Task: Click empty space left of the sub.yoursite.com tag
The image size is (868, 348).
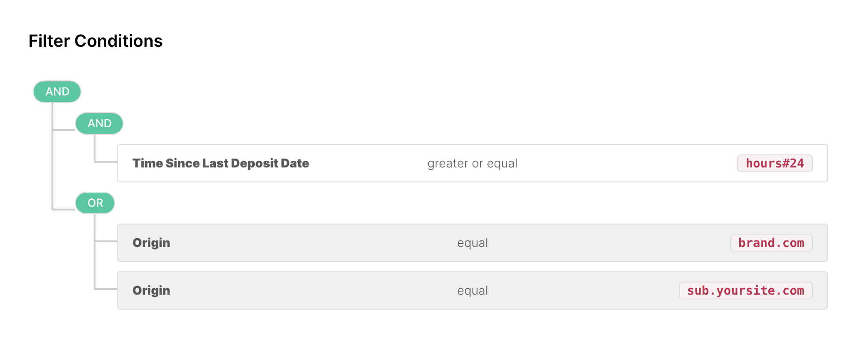Action: [x=585, y=290]
